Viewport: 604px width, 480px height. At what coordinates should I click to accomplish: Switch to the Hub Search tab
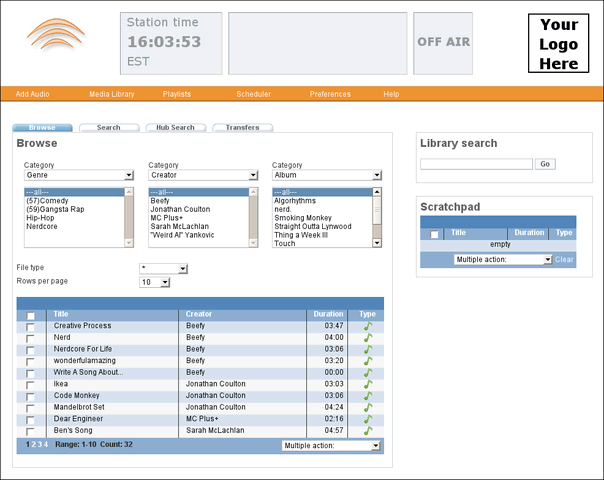(176, 128)
